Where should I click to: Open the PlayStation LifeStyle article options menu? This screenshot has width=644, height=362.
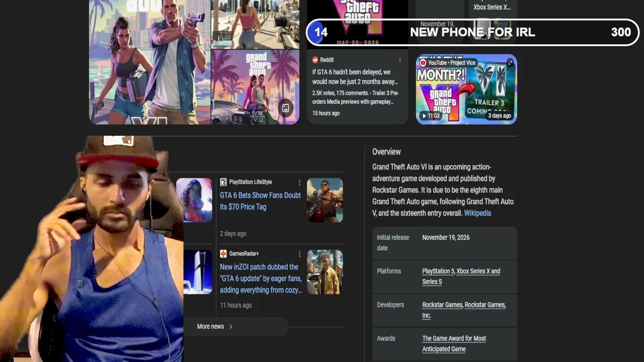(299, 183)
